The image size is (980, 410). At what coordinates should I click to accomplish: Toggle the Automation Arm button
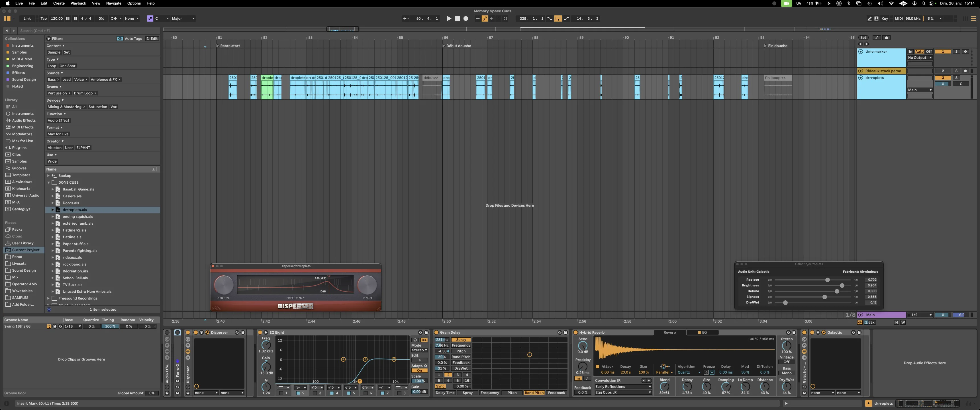[x=485, y=18]
